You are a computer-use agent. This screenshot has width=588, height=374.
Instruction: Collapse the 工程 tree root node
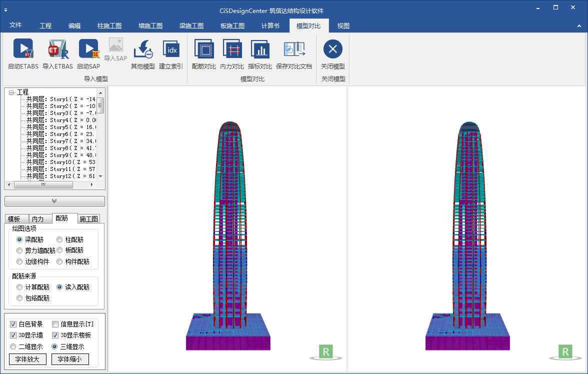[x=11, y=92]
